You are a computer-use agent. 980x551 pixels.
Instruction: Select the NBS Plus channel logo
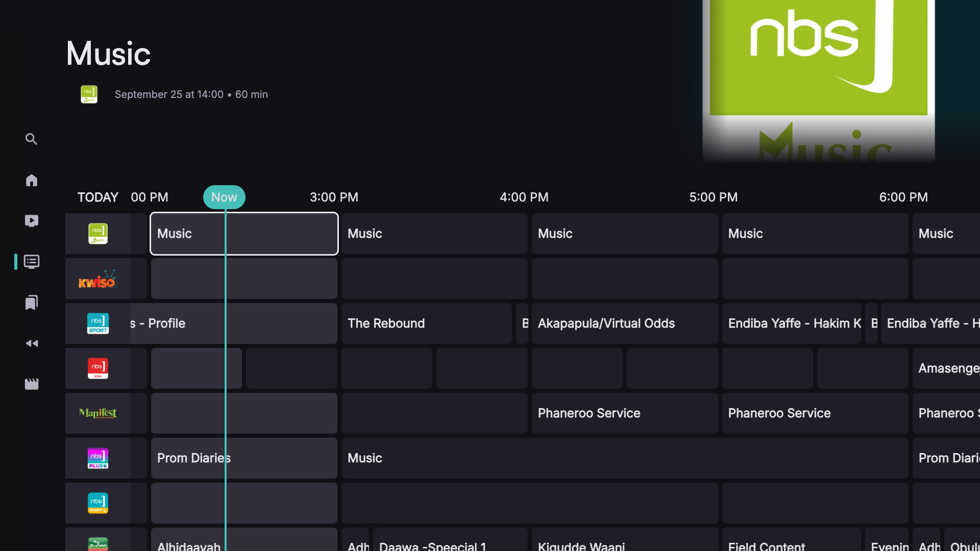coord(98,458)
